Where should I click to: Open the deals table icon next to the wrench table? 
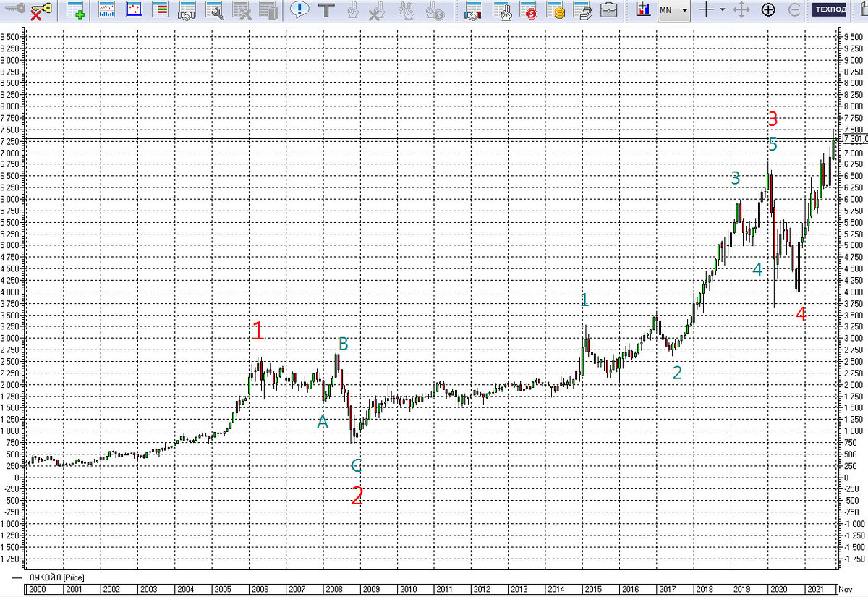(187, 10)
